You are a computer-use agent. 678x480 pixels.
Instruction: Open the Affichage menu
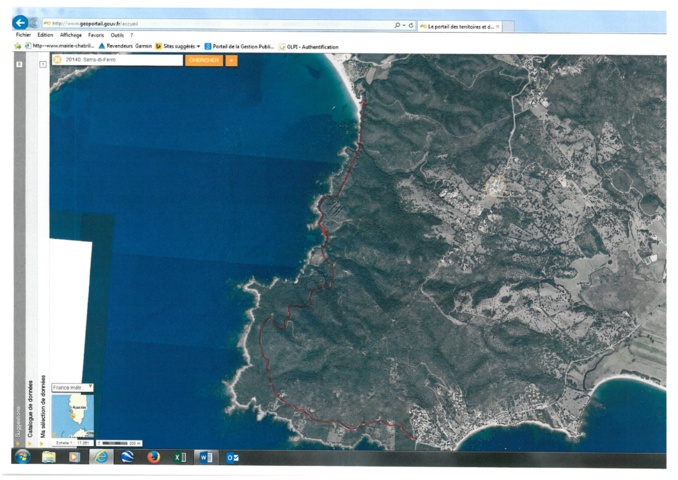(x=70, y=34)
